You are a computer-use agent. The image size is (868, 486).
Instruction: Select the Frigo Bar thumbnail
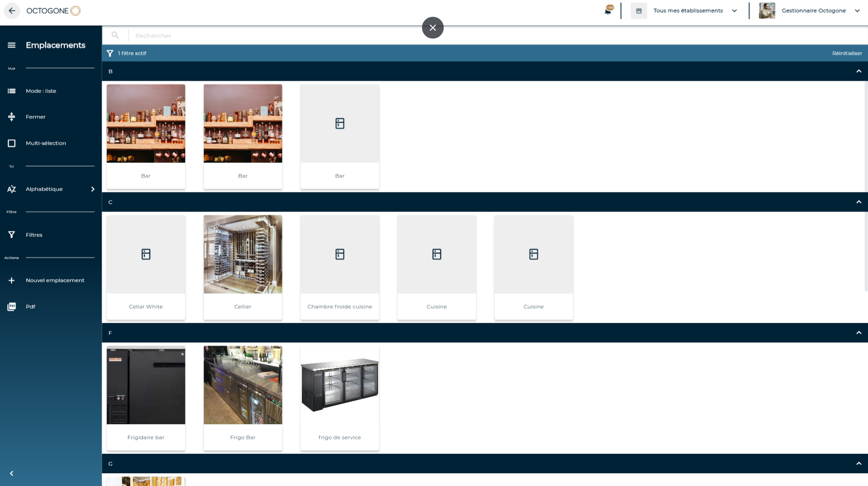243,385
